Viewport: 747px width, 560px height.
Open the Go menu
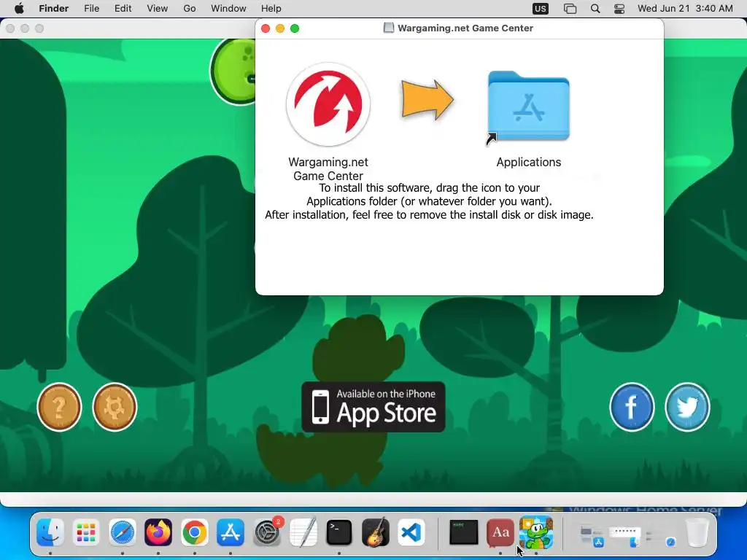(190, 9)
